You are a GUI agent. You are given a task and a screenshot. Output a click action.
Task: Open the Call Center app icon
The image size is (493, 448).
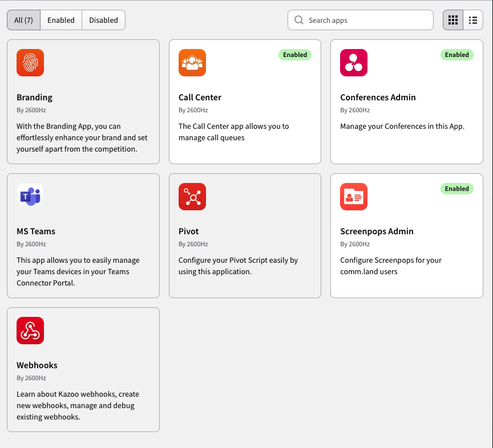192,63
